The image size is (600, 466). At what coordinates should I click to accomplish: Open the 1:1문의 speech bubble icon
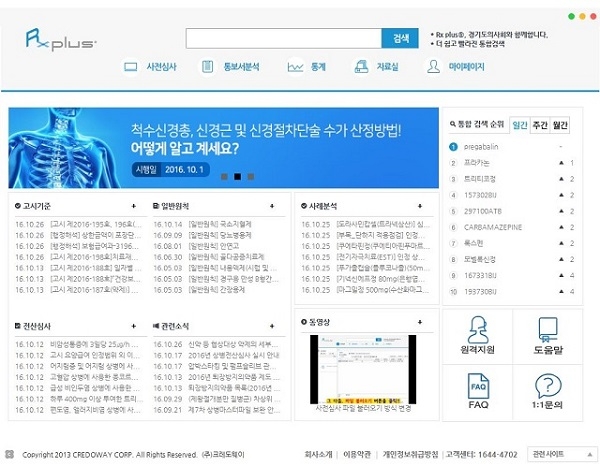click(x=548, y=386)
